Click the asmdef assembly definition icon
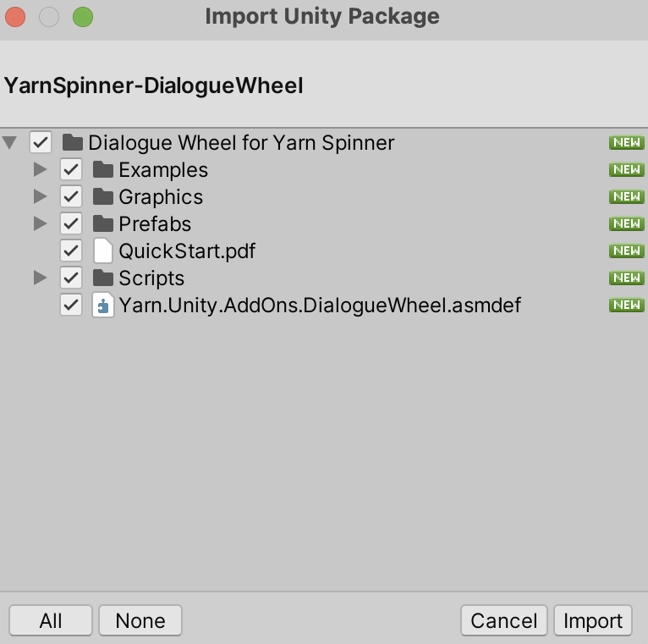 pos(103,305)
